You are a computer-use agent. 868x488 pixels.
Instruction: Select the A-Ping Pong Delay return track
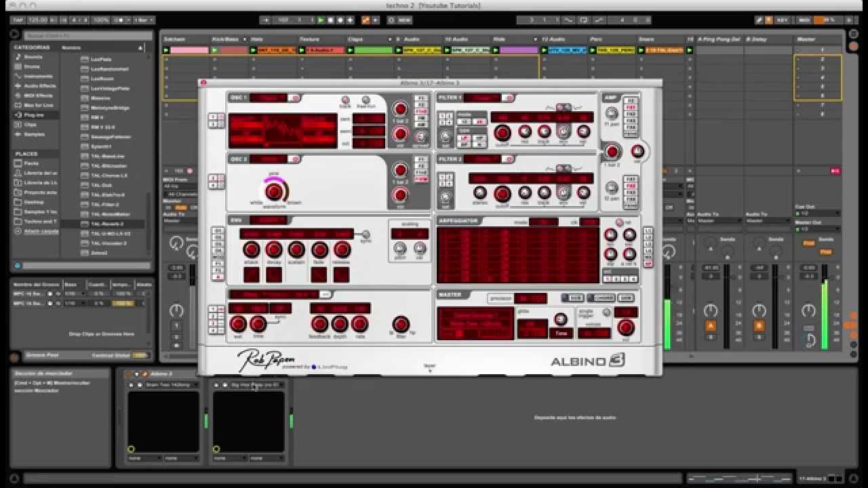pyautogui.click(x=719, y=39)
